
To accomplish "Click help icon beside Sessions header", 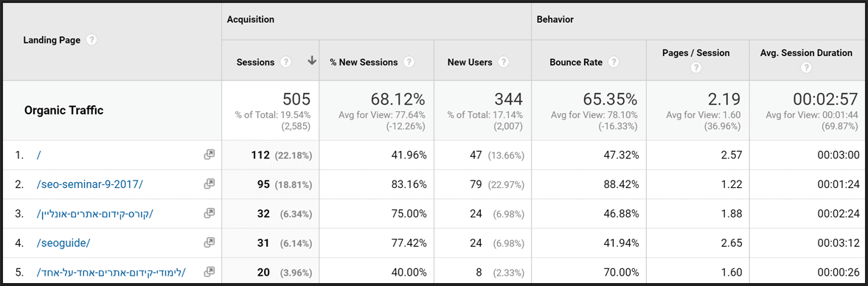I will coord(285,62).
